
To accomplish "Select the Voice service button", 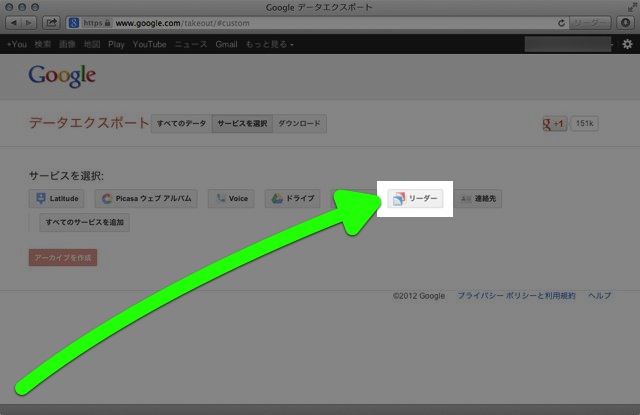I will [x=231, y=199].
